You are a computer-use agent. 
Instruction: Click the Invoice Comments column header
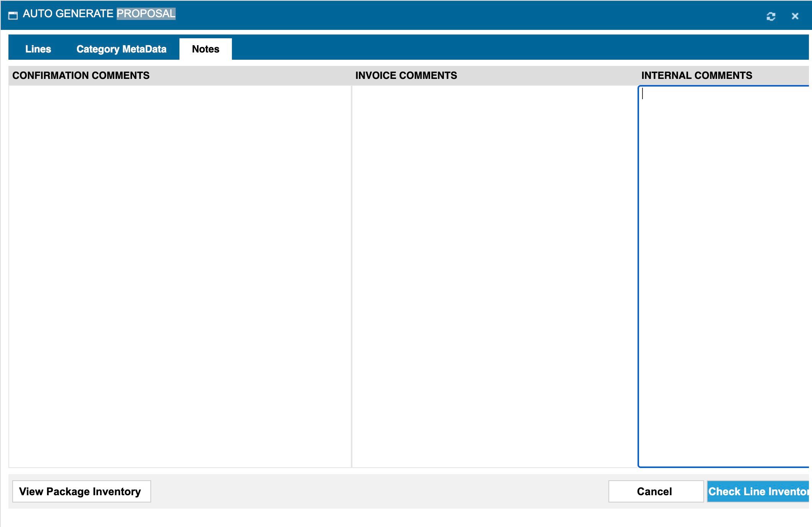click(406, 75)
